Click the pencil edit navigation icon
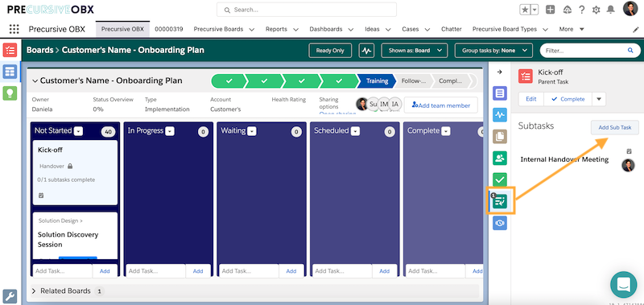This screenshot has width=644, height=305. 636,30
